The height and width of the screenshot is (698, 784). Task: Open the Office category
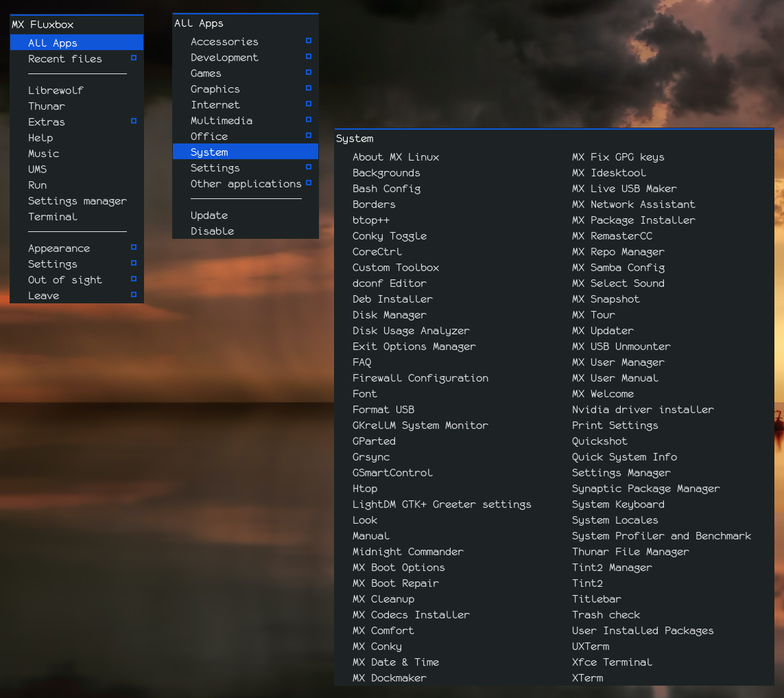pos(246,136)
